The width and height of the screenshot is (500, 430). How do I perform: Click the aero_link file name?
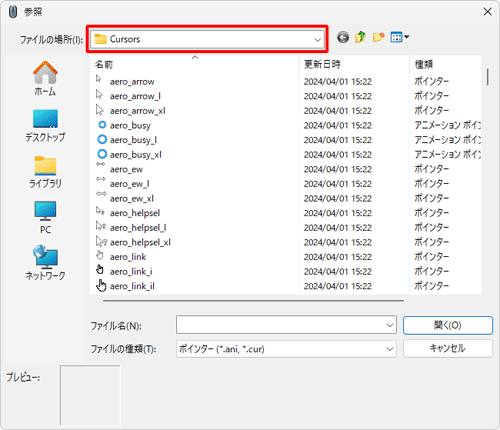128,257
